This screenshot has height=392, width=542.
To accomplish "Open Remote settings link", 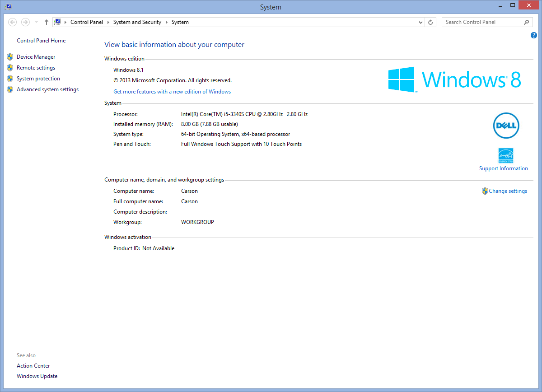I will [x=36, y=68].
